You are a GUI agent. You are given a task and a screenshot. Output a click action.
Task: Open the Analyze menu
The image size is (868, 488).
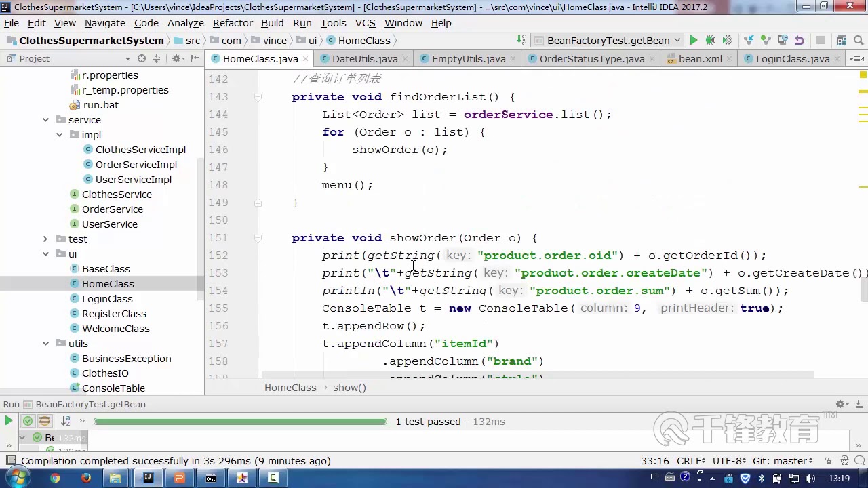point(186,23)
